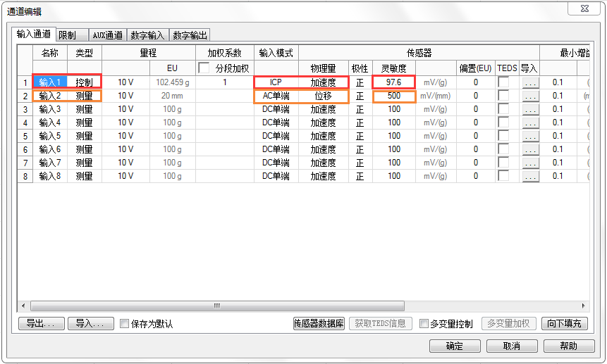Click the AC单端 input mode cell
607x364 pixels.
(x=276, y=96)
